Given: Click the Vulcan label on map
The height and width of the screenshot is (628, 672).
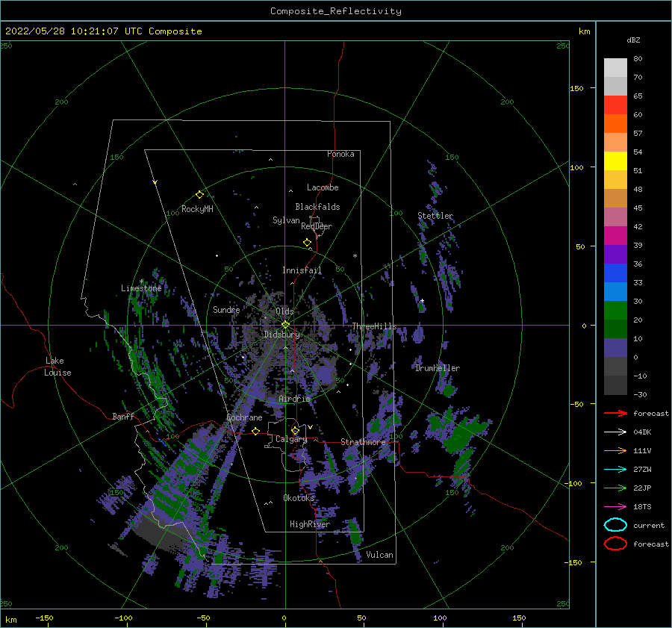Looking at the screenshot, I should 380,555.
